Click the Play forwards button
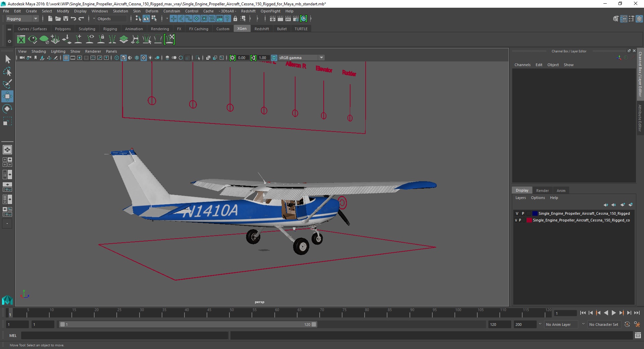This screenshot has width=644, height=349. click(613, 313)
